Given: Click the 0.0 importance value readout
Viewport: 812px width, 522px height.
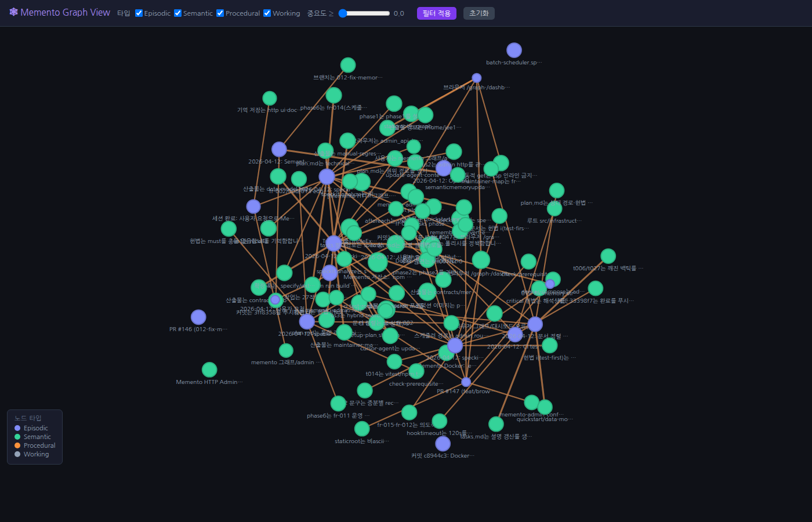Looking at the screenshot, I should (399, 13).
